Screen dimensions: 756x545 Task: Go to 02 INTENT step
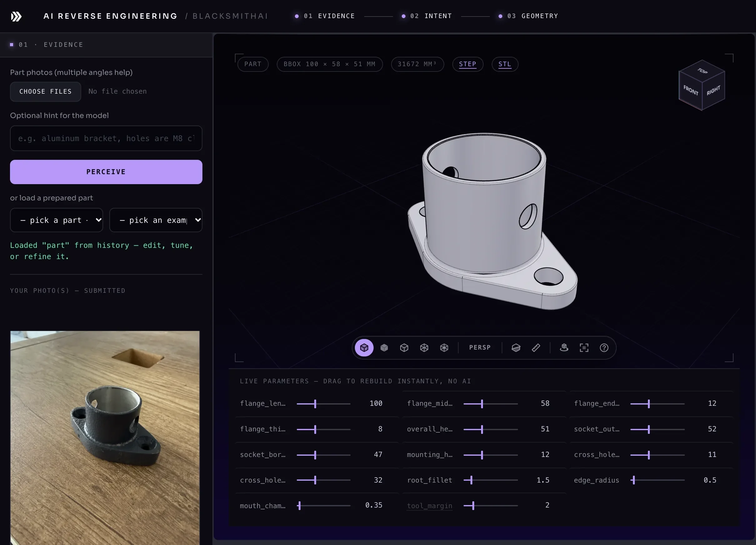point(427,16)
